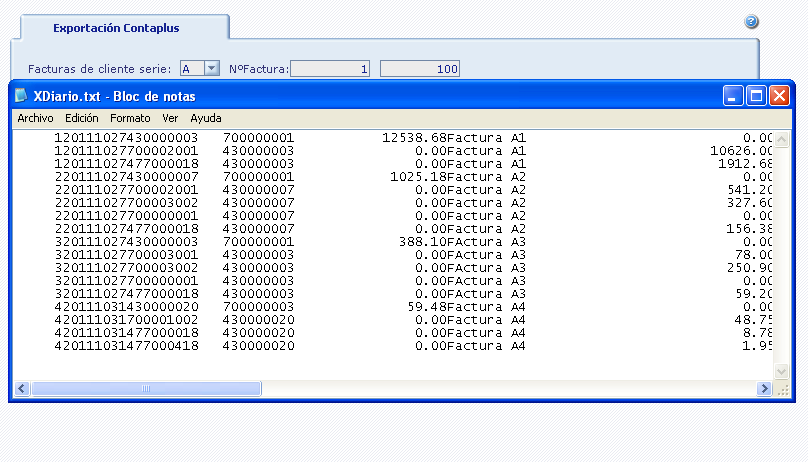Click the code 220111027700003002
The height and width of the screenshot is (462, 808).
point(126,203)
